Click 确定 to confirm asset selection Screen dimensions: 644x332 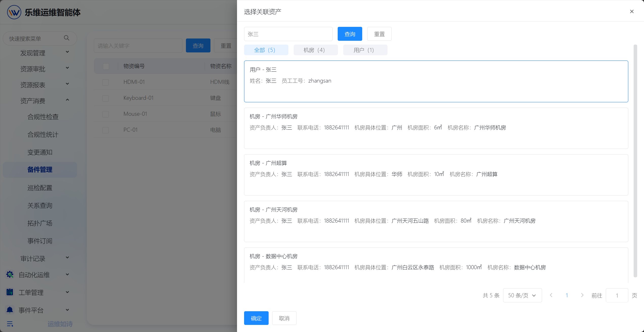pyautogui.click(x=256, y=318)
